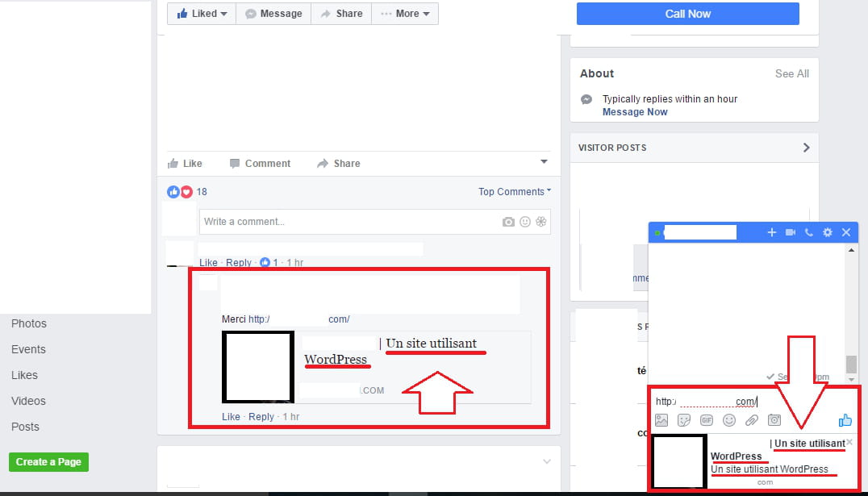Screen dimensions: 868x496
Task: Open See All in the About panel
Action: click(x=791, y=73)
